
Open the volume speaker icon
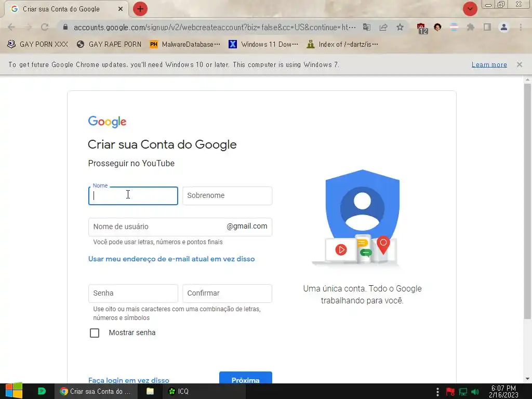click(x=475, y=392)
